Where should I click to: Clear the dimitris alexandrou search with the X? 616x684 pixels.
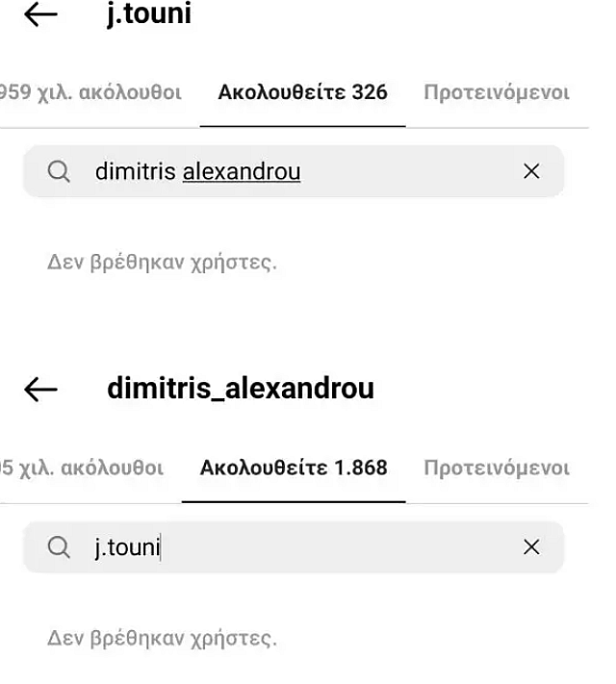coord(530,172)
